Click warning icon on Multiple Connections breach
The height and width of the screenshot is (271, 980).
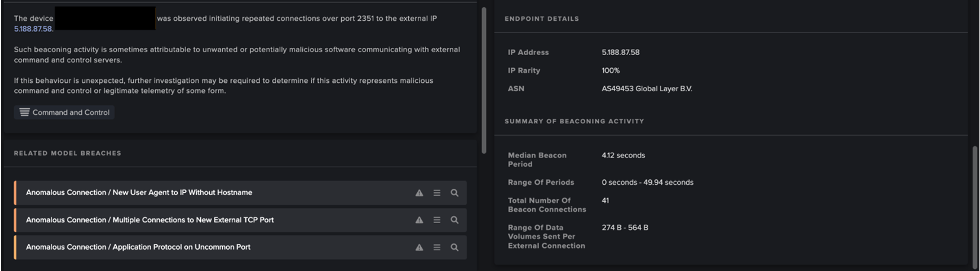point(419,220)
